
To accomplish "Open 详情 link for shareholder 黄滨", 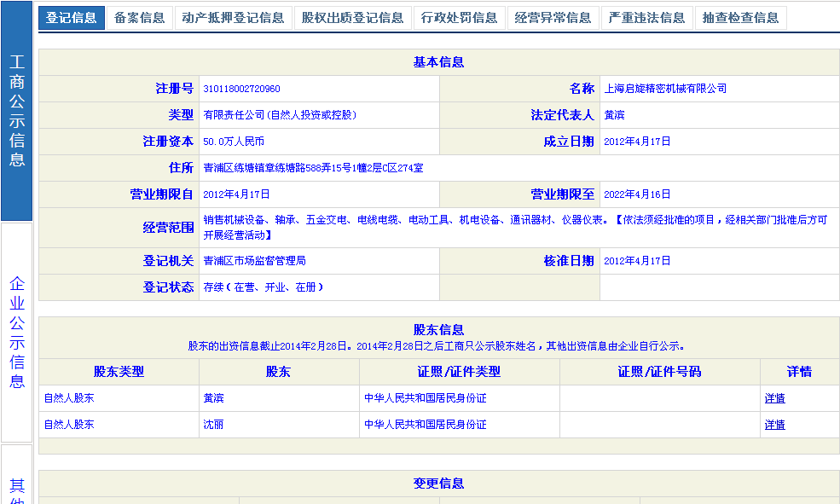I will point(774,398).
